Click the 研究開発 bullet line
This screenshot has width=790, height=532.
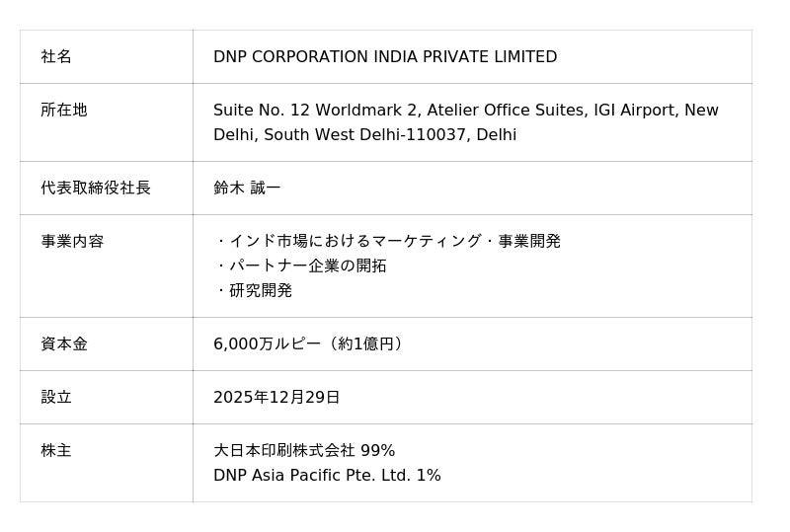pyautogui.click(x=260, y=290)
